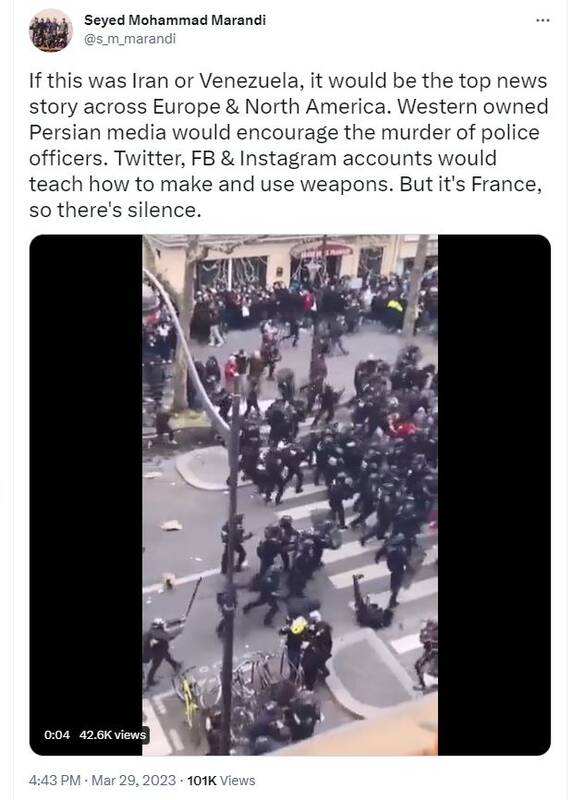Click the 42.6K views video counter

[113, 735]
